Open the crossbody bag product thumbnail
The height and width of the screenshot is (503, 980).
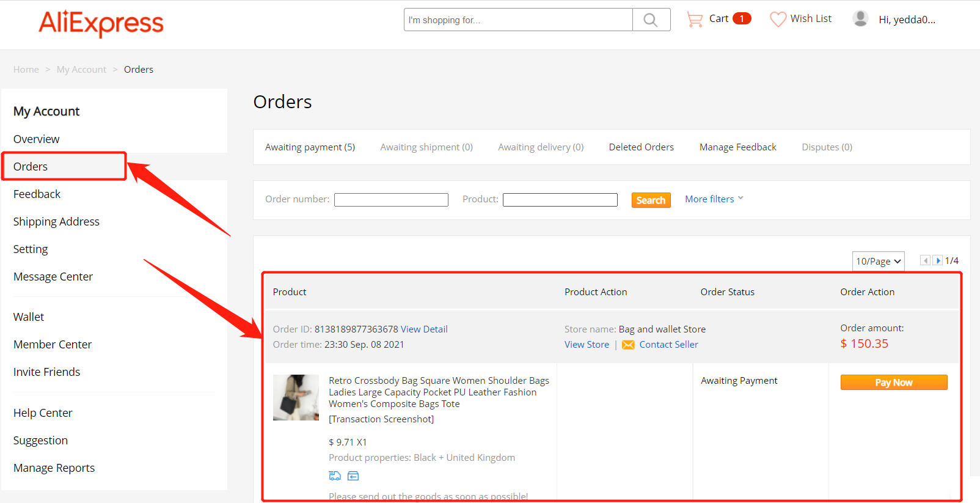pyautogui.click(x=296, y=397)
